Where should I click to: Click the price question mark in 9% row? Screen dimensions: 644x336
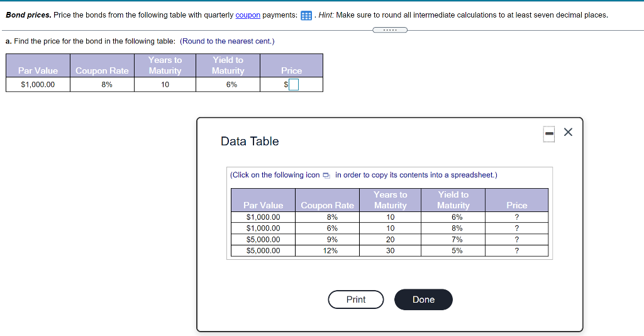tap(517, 240)
